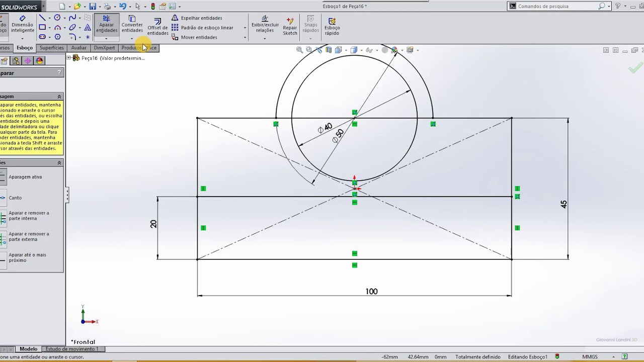Click the Edit Appearance color ball icon
Viewport: 644px width, 362px height.
coord(394,50)
